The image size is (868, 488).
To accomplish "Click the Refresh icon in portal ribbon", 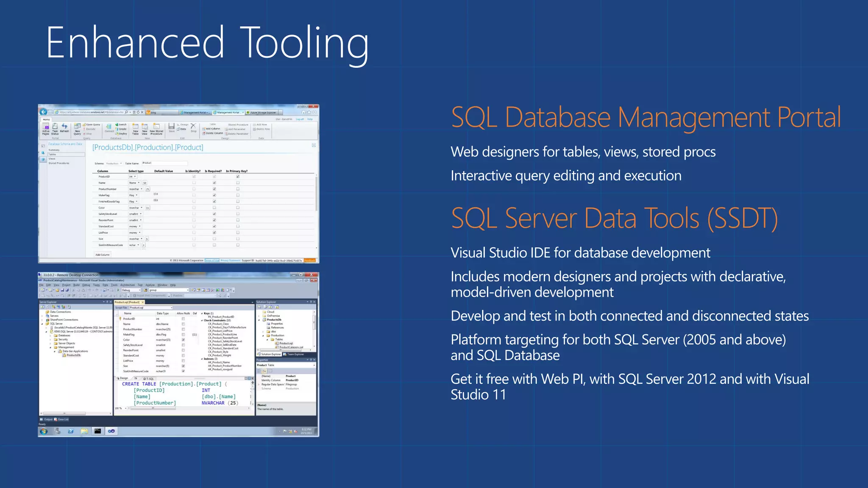I will pos(64,128).
